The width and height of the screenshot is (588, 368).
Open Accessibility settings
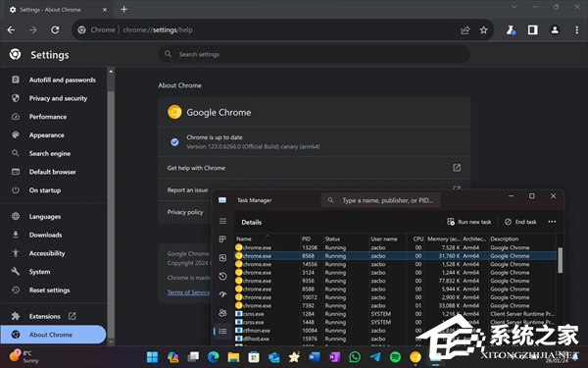click(53, 253)
